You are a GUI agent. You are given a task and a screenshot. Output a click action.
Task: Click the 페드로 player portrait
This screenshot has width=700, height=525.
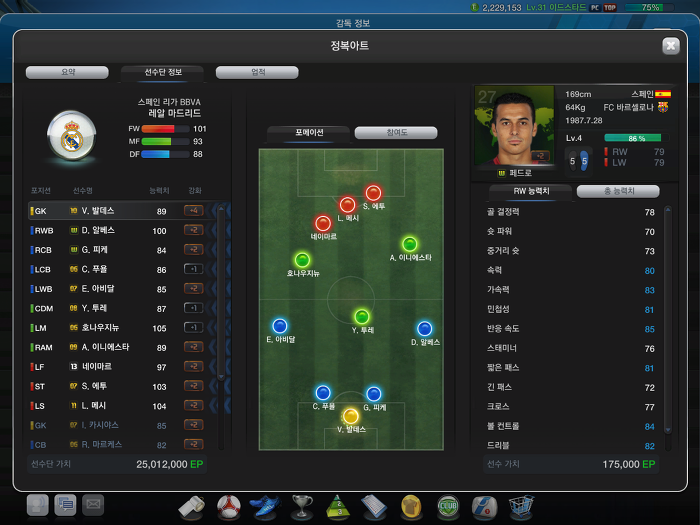tap(514, 126)
